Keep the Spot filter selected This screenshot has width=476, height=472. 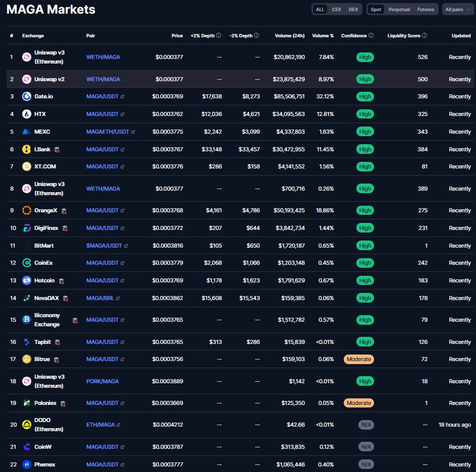pyautogui.click(x=375, y=9)
